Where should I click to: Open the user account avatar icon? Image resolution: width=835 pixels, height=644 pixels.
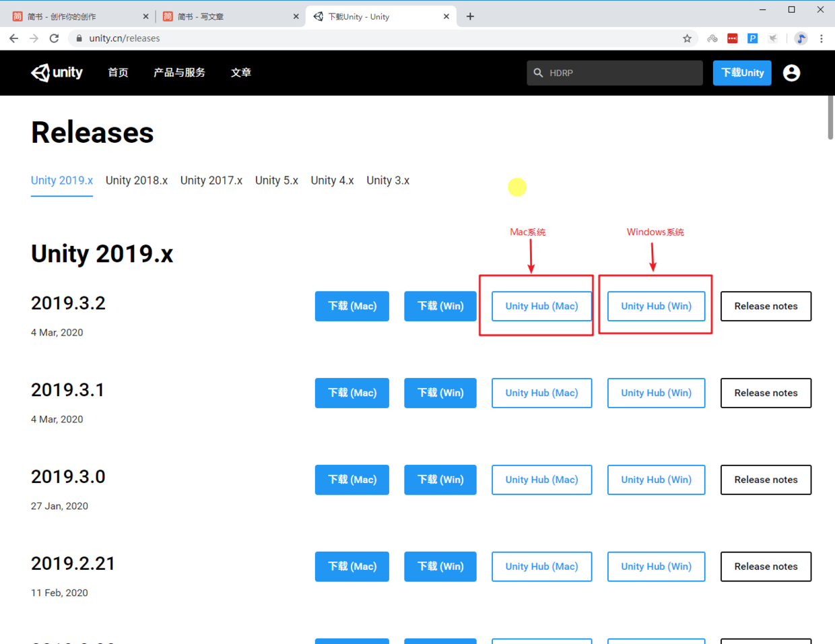[x=791, y=73]
